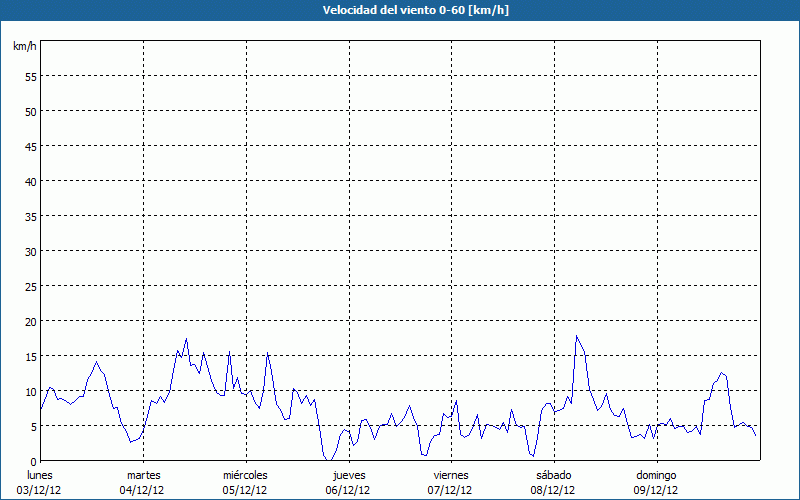Click the 40 tick label on the y-axis
800x500 pixels.
tap(30, 181)
